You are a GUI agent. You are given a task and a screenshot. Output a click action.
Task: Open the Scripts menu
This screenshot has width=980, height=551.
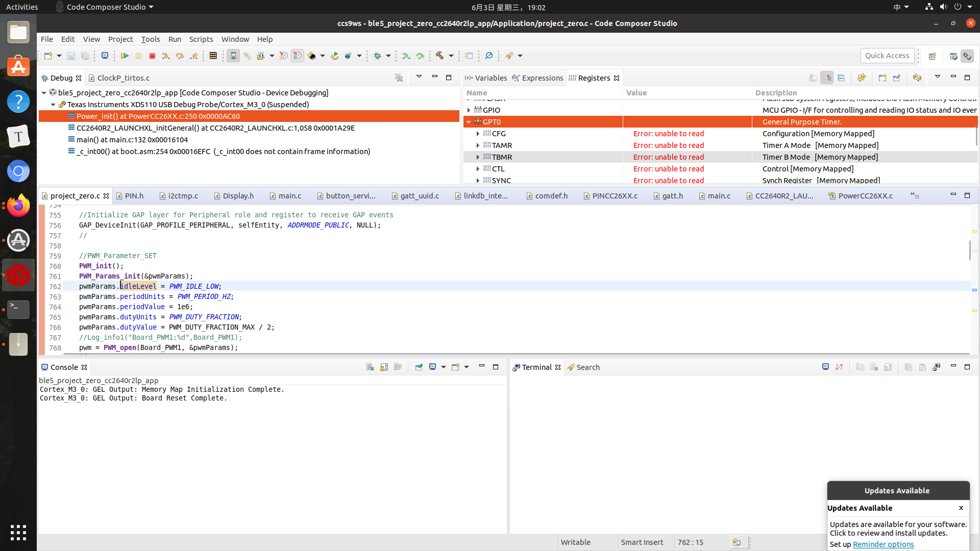tap(201, 39)
